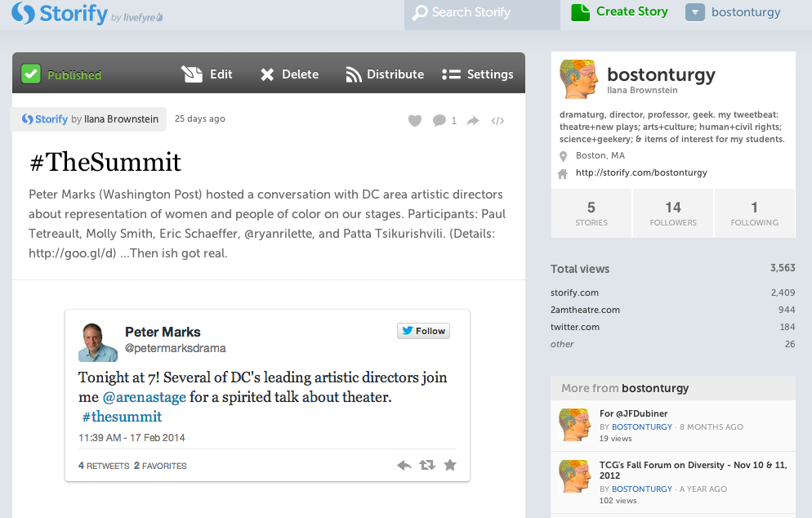Click the tweet reply arrow icon

pos(404,465)
